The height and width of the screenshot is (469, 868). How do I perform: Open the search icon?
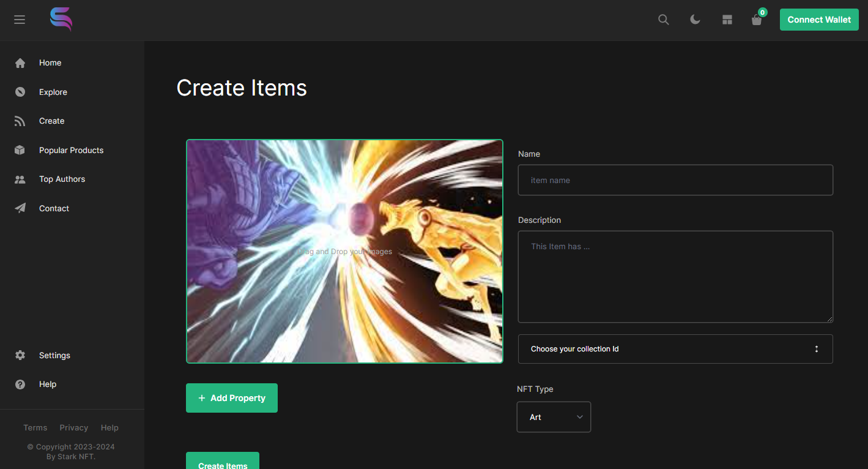(x=664, y=20)
